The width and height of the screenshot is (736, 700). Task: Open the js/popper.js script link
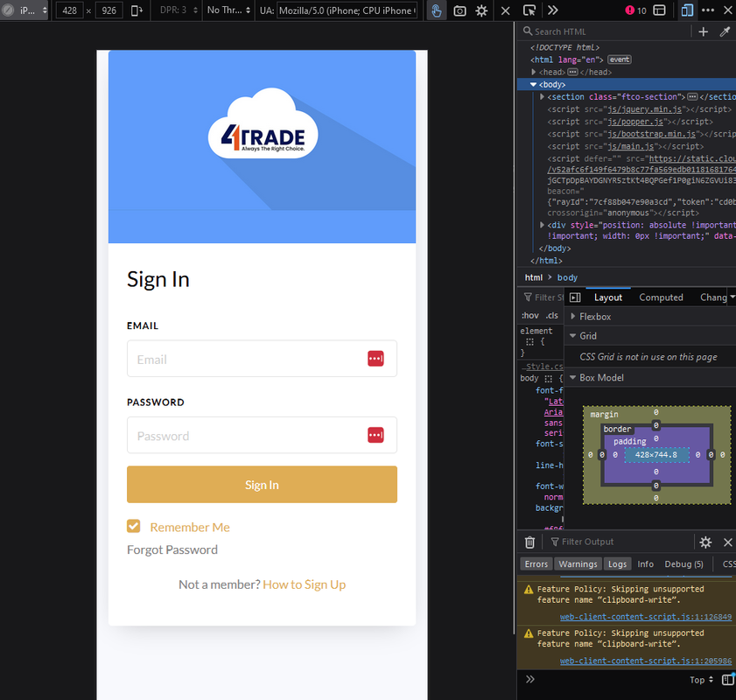pos(635,122)
